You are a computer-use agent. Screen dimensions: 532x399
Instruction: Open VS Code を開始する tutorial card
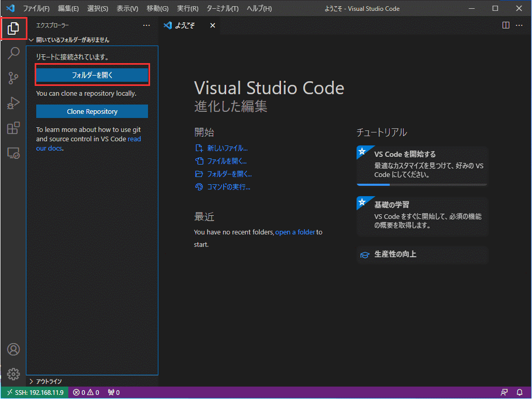(422, 165)
